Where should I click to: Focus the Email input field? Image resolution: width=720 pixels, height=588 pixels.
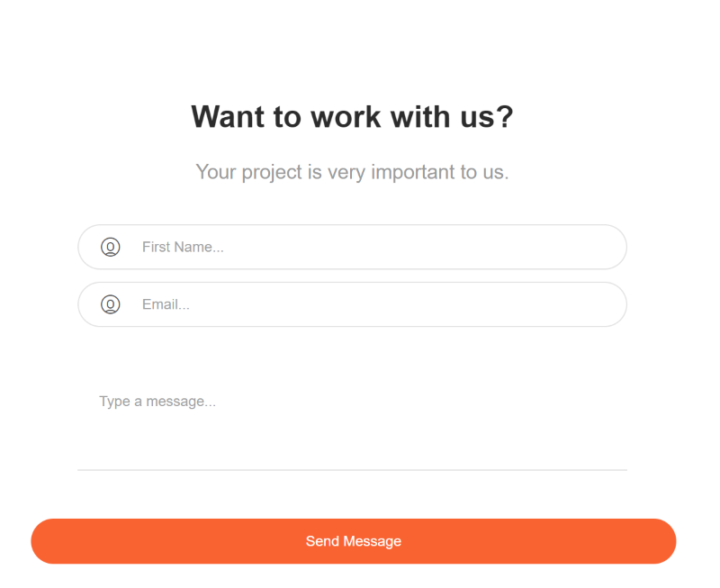(352, 304)
